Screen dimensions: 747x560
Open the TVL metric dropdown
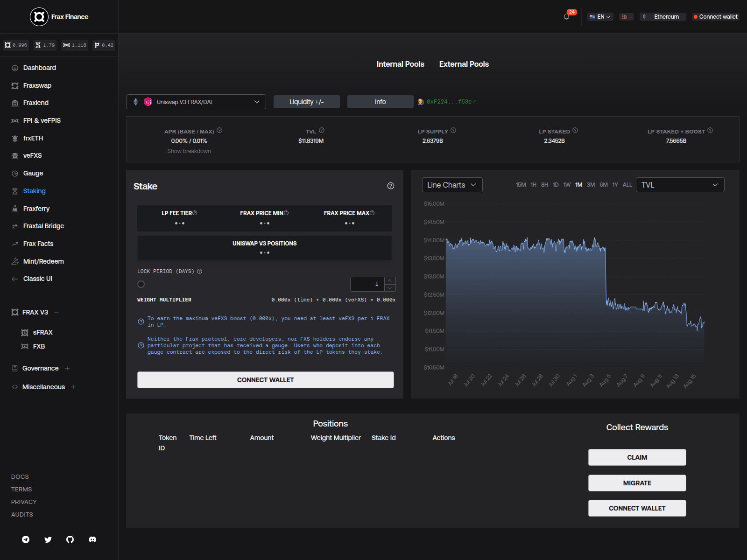point(679,184)
